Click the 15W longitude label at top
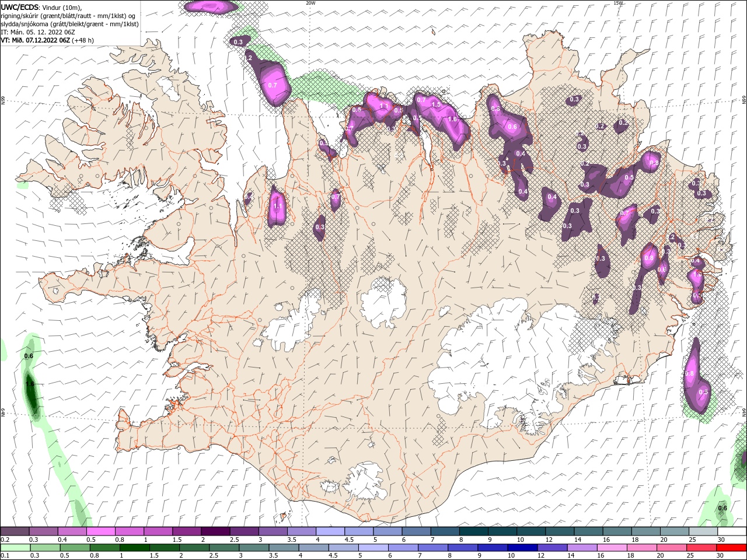Viewport: 747px width, 560px height. pos(618,2)
